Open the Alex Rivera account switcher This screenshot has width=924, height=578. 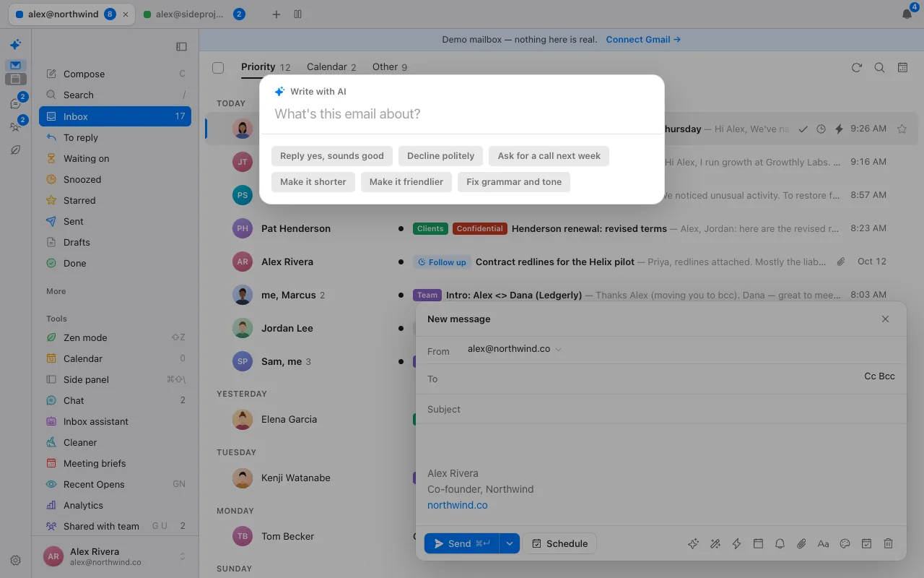click(115, 556)
